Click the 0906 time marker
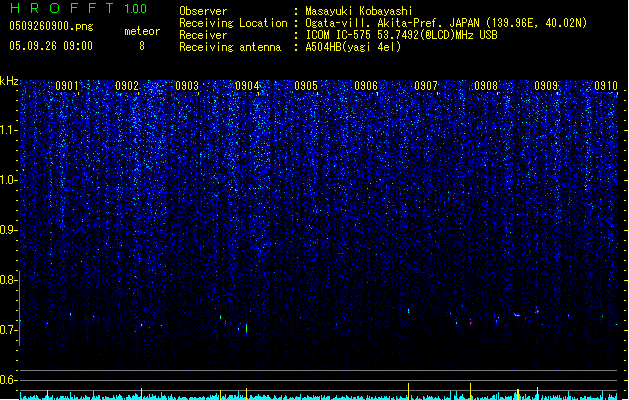Image resolution: width=629 pixels, height=400 pixels. tap(366, 86)
